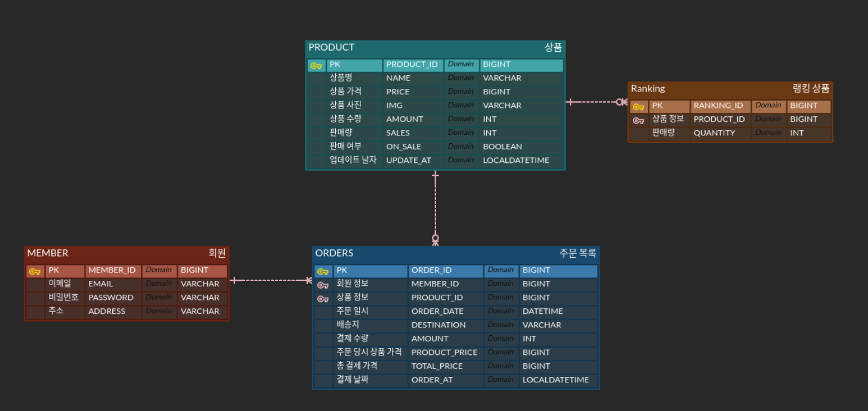Click the FK key icon beside MEMBER_ID in ORDERS
868x411 pixels.
coord(322,284)
